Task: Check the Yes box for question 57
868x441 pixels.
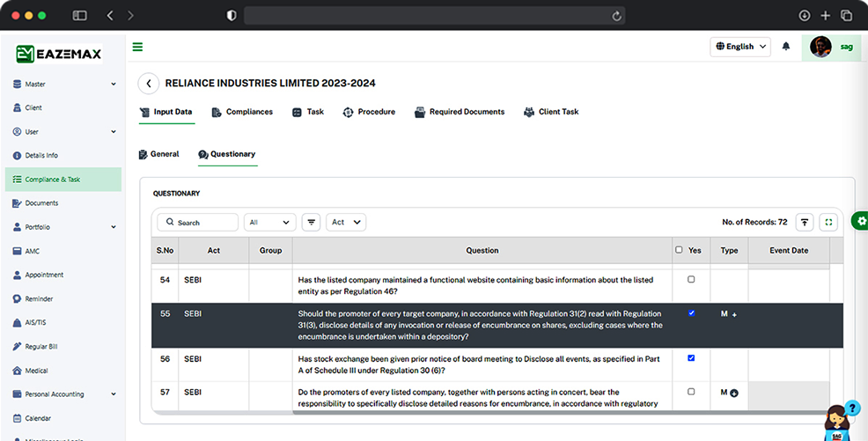Action: click(x=691, y=392)
